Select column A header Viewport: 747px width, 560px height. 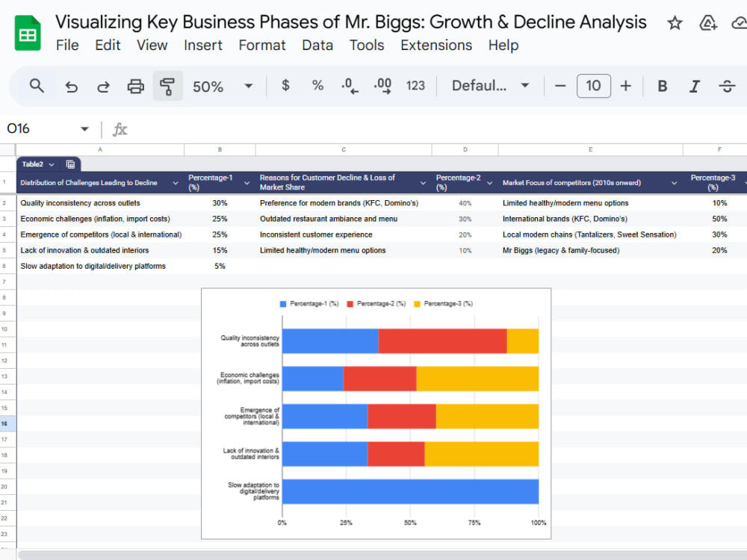point(100,149)
